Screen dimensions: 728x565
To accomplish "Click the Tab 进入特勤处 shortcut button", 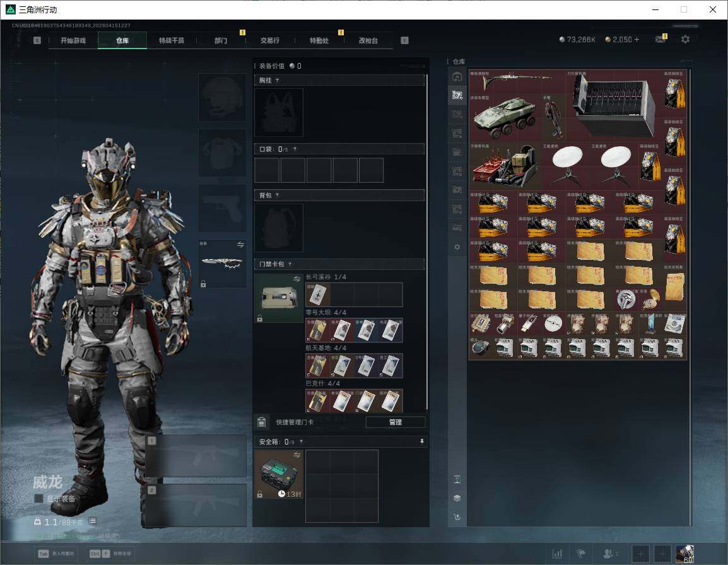I will coord(57,554).
